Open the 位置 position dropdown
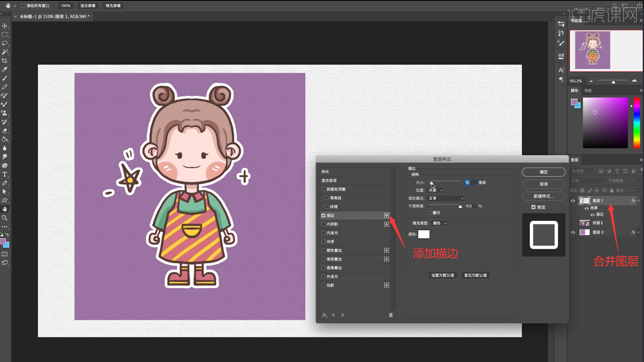 coord(435,190)
